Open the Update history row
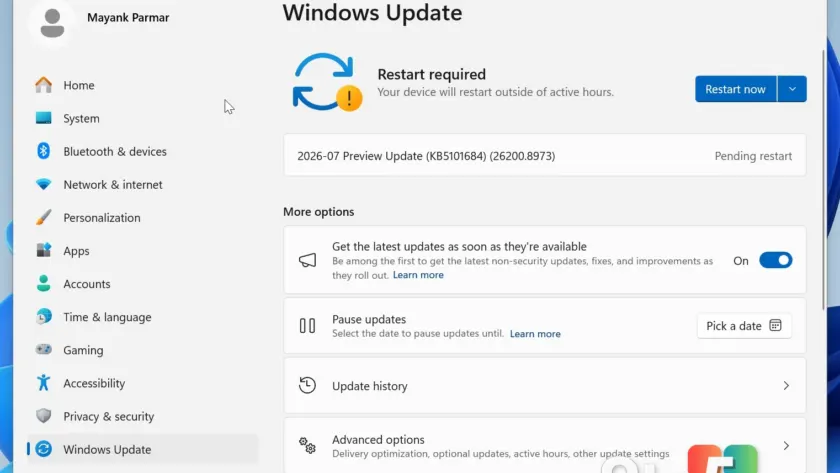The image size is (840, 473). [544, 386]
